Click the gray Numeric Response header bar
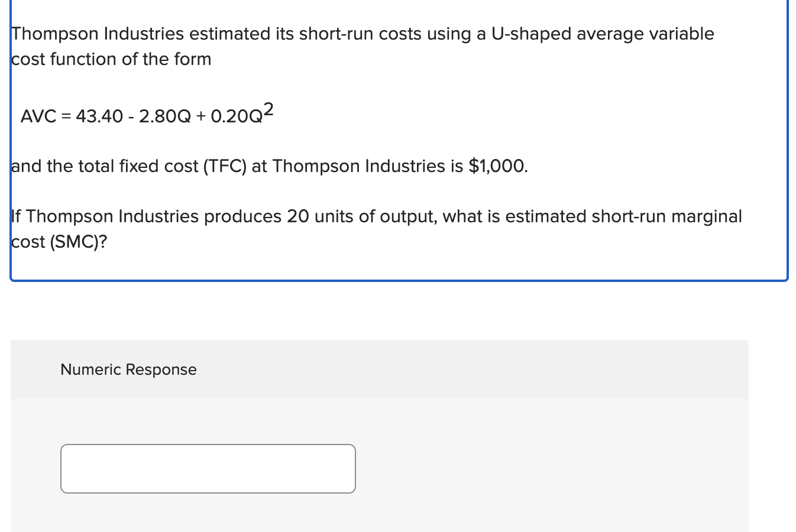Viewport: 796px width, 532px height. coord(380,369)
